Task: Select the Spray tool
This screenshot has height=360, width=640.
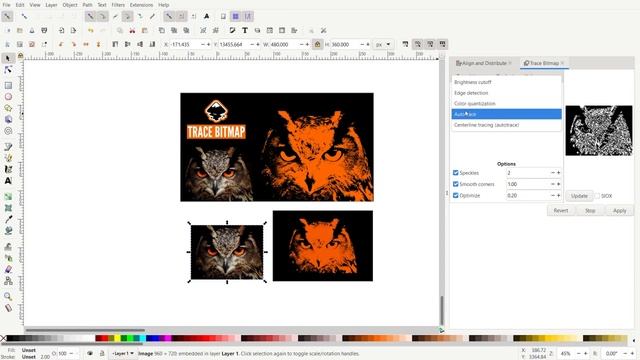Action: tap(8, 258)
